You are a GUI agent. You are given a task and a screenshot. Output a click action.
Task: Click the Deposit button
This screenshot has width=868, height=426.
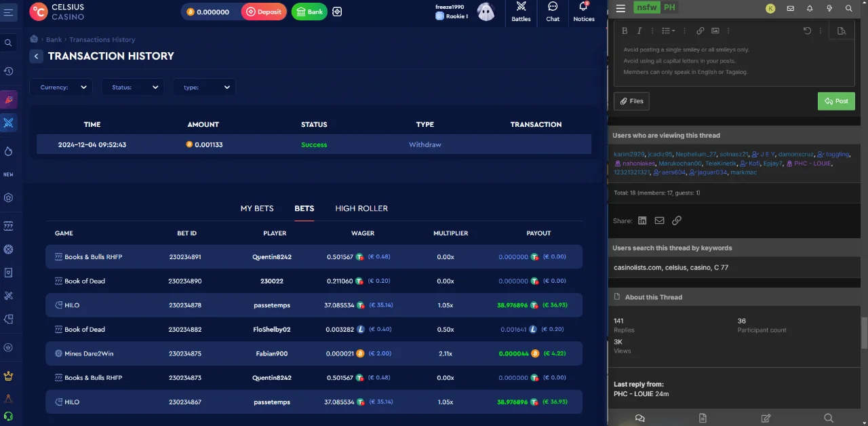pyautogui.click(x=264, y=12)
